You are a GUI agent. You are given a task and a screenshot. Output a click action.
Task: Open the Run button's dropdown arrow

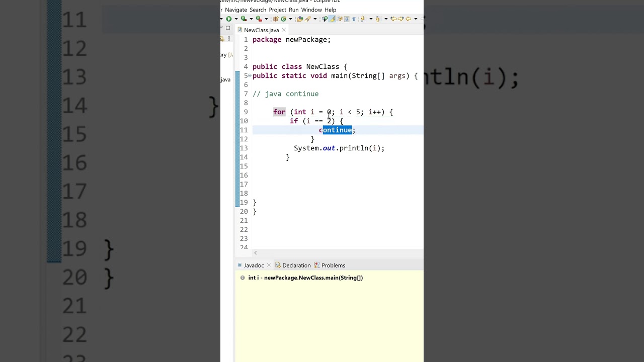[235, 19]
